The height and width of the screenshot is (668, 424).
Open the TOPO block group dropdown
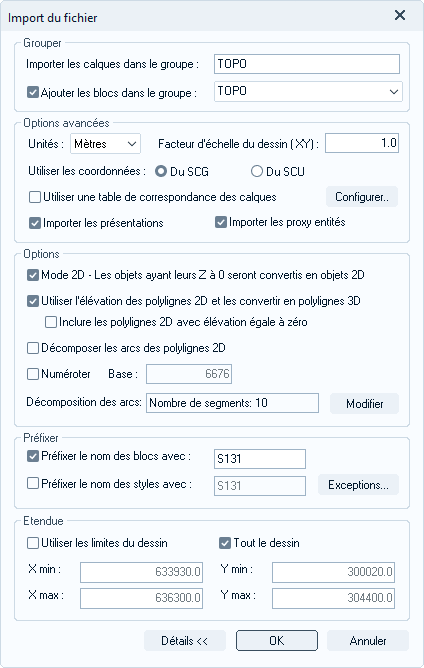[x=308, y=92]
